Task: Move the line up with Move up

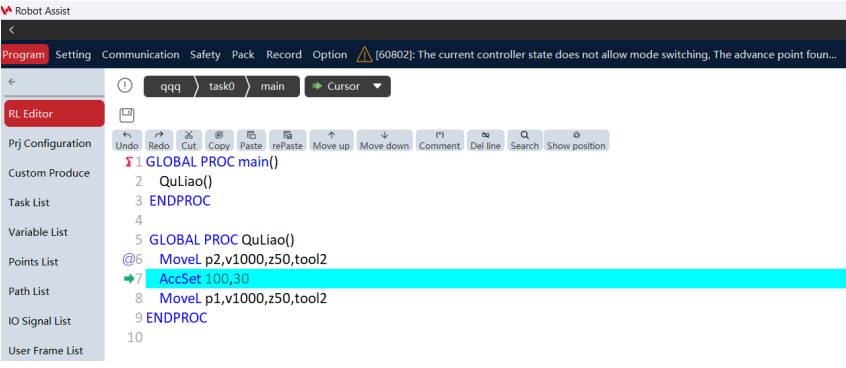Action: point(331,140)
